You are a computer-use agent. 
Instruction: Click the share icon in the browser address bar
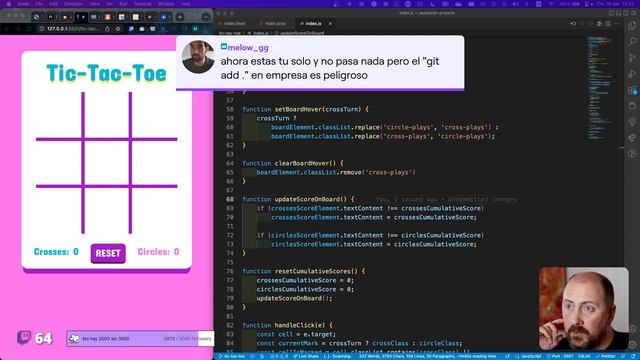coord(107,29)
